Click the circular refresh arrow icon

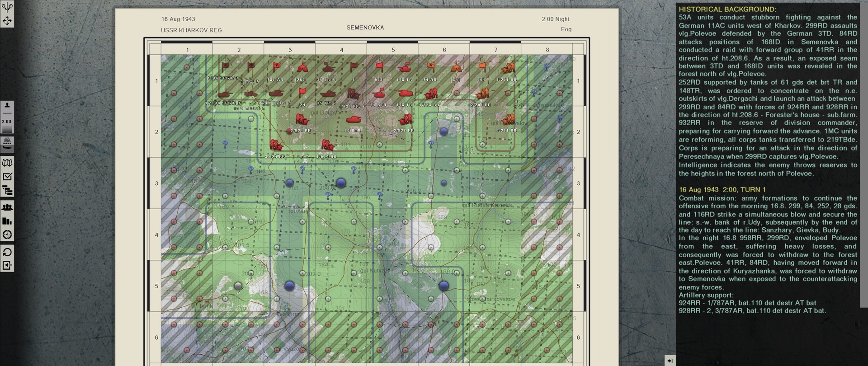[x=7, y=252]
